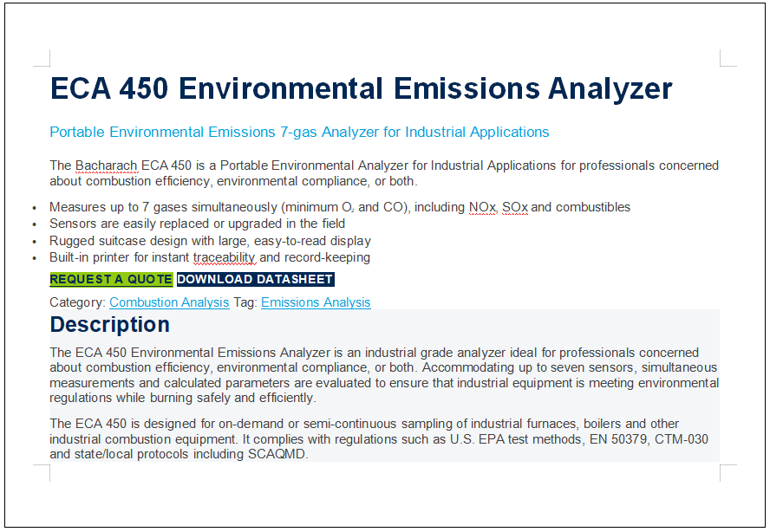Image resolution: width=770 pixels, height=532 pixels.
Task: Click the underlined word traceability
Action: pos(224,257)
